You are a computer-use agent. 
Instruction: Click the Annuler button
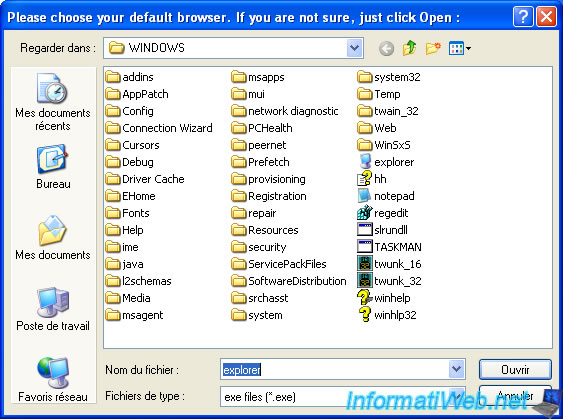coord(515,396)
